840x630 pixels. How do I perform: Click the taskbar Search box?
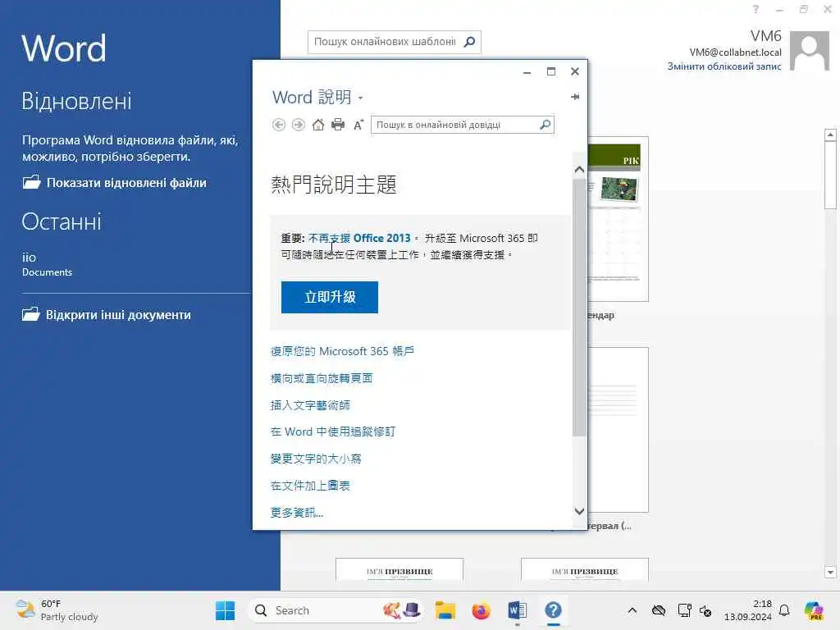(x=336, y=610)
